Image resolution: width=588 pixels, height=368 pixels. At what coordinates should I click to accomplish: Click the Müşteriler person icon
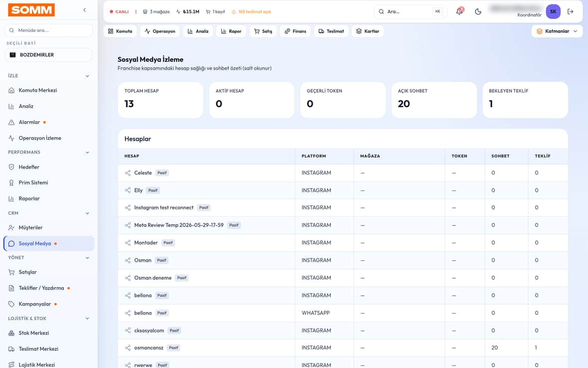pyautogui.click(x=11, y=228)
